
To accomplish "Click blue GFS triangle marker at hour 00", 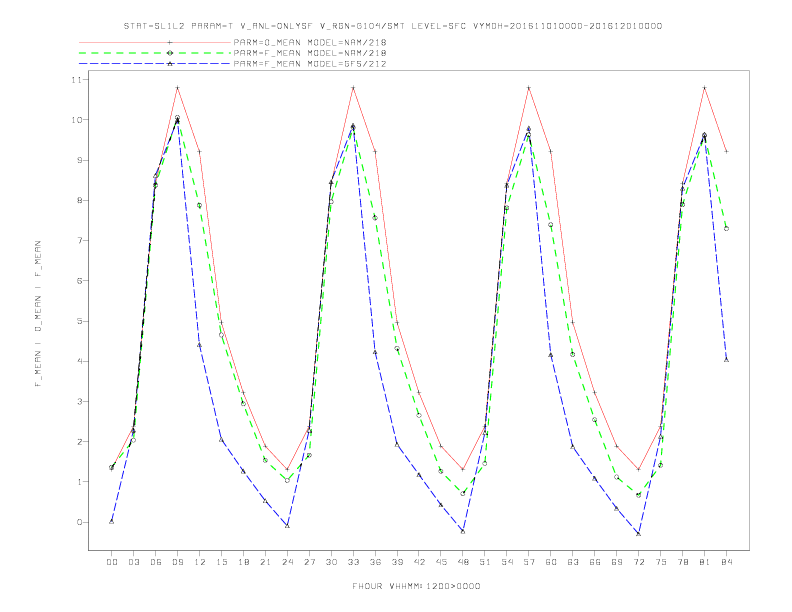I will (x=112, y=521).
